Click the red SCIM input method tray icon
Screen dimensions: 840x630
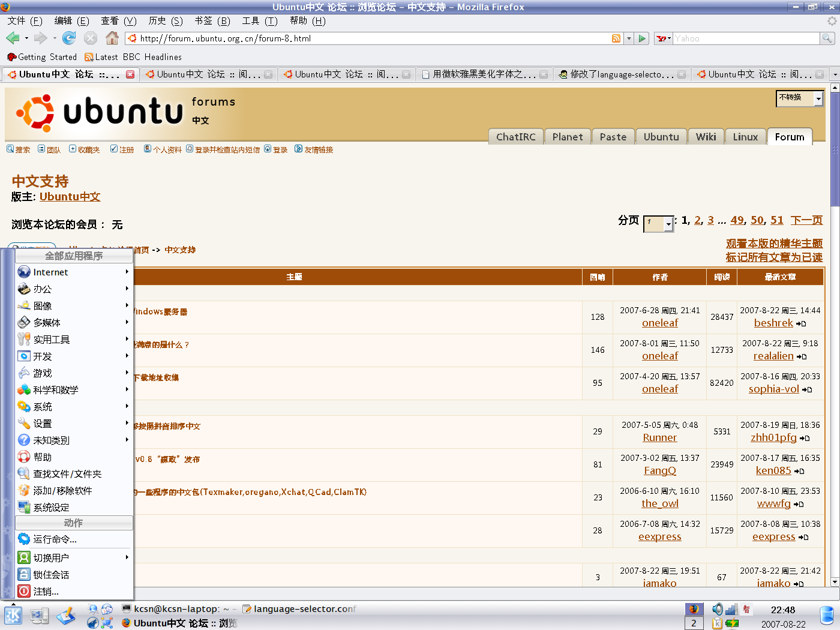point(746,610)
